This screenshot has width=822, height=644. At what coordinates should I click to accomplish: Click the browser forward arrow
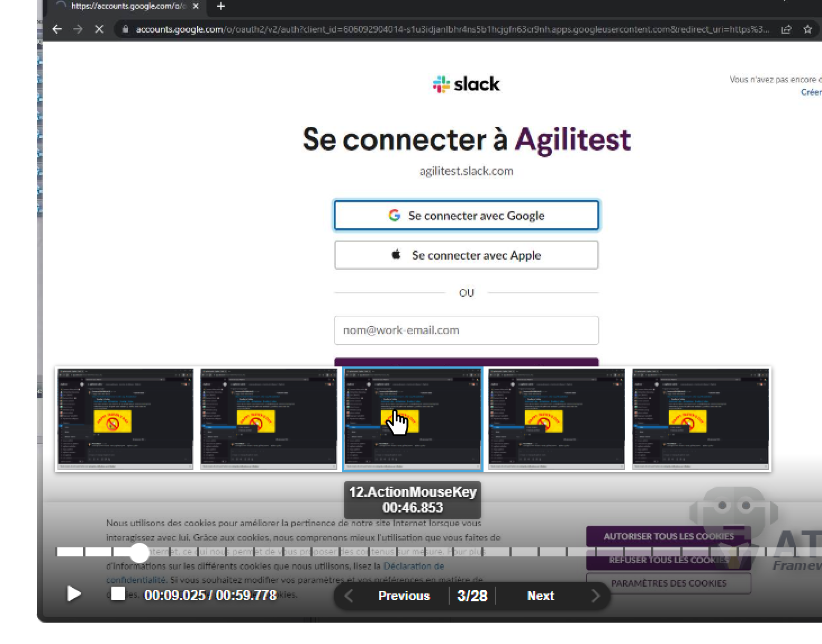[78, 29]
